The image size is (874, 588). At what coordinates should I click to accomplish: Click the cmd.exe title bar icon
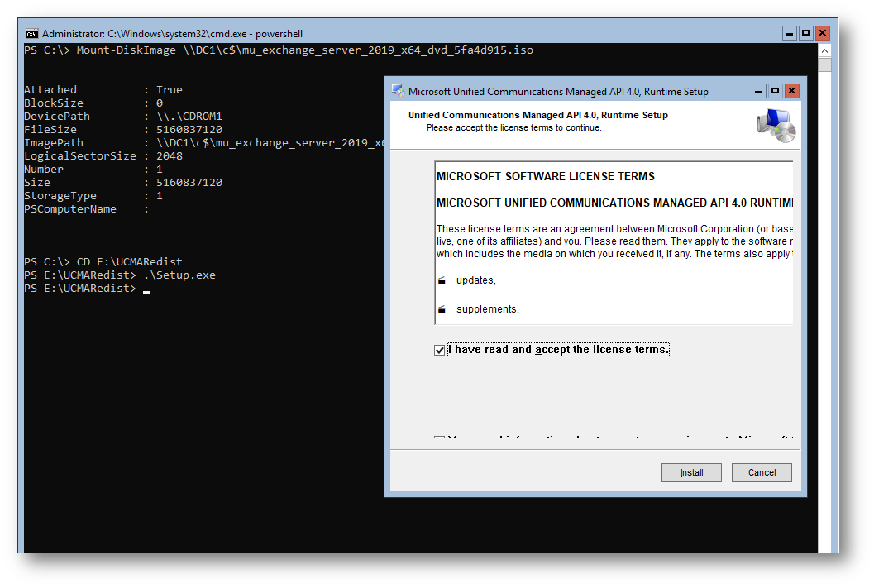31,33
